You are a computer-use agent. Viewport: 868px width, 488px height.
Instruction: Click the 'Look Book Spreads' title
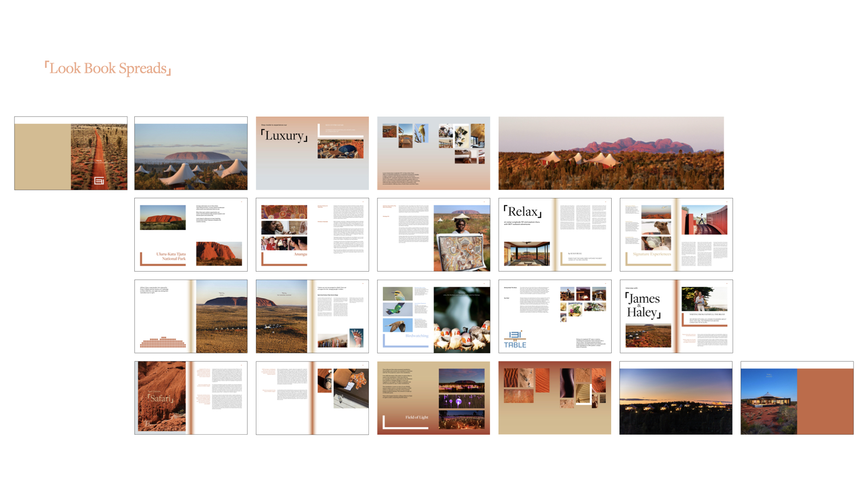(x=108, y=68)
